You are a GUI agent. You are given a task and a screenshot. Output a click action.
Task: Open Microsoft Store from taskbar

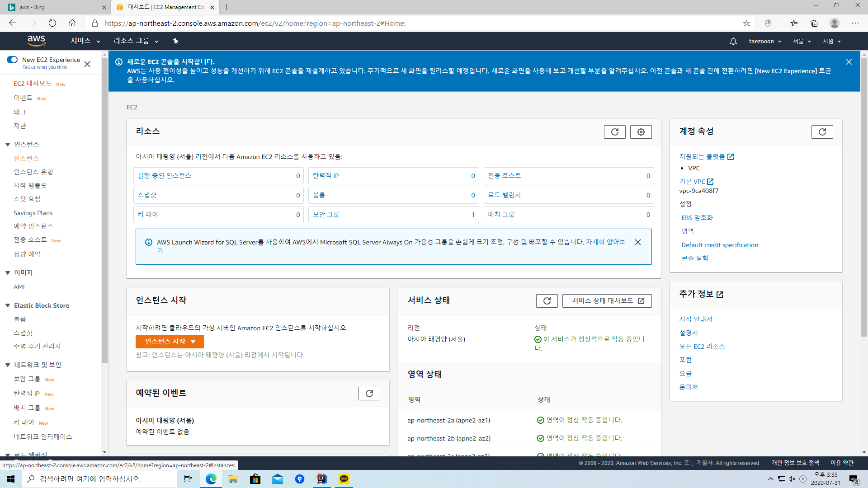pyautogui.click(x=255, y=479)
